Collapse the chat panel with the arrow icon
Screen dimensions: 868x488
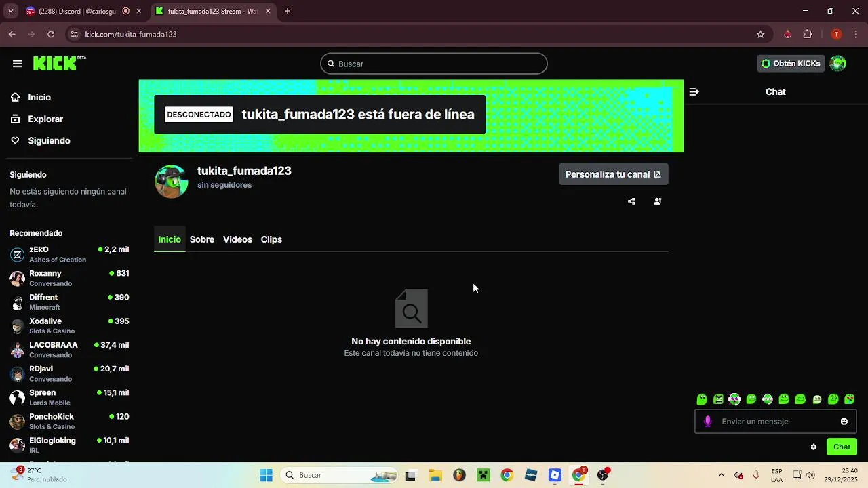694,92
